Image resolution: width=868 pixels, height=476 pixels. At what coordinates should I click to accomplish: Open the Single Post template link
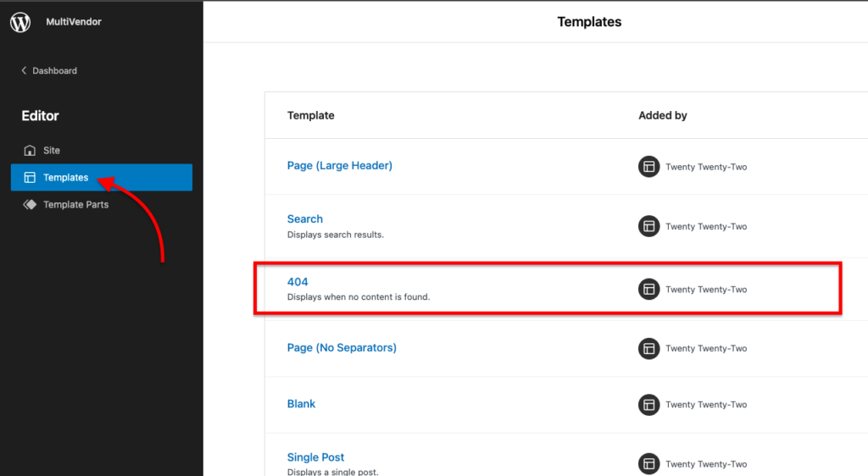click(x=315, y=457)
